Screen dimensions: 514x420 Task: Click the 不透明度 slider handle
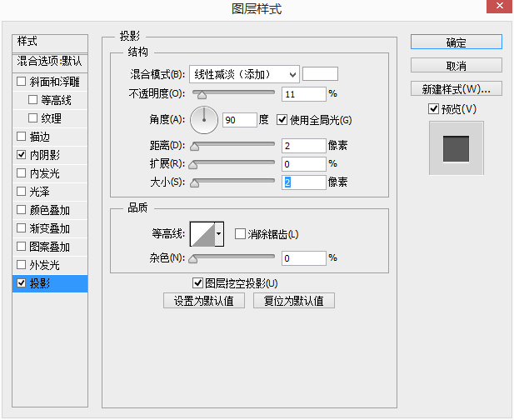coord(202,95)
